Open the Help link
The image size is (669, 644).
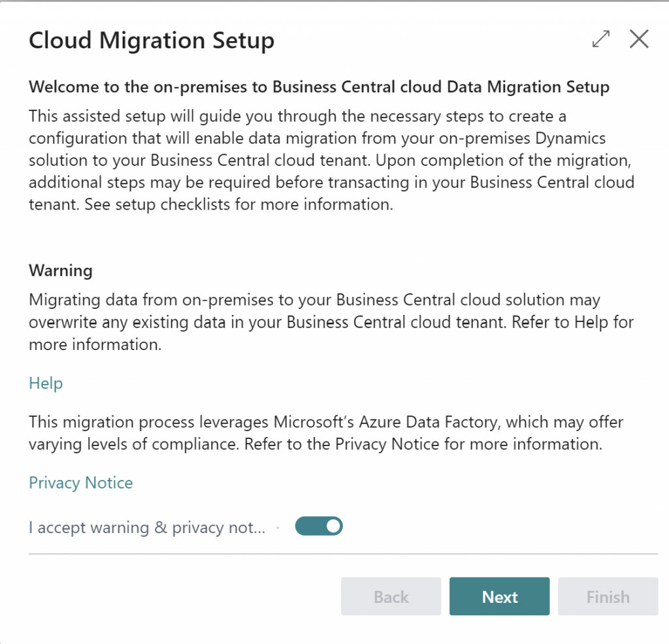pyautogui.click(x=46, y=383)
